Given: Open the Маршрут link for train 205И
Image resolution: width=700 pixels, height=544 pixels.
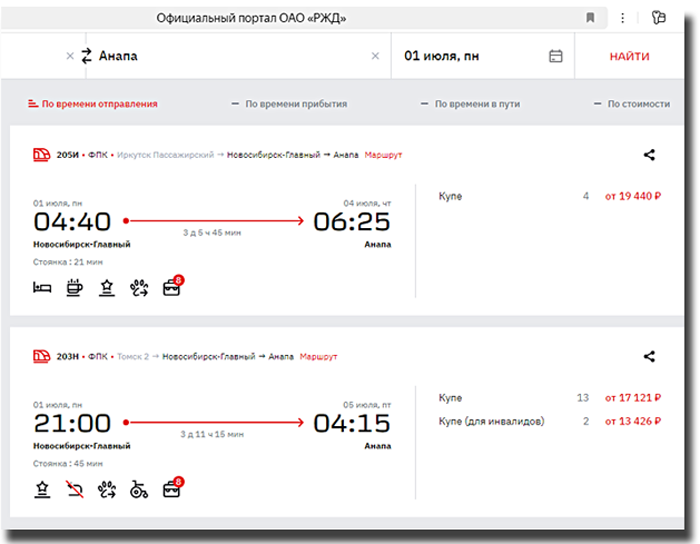Looking at the screenshot, I should [x=383, y=155].
